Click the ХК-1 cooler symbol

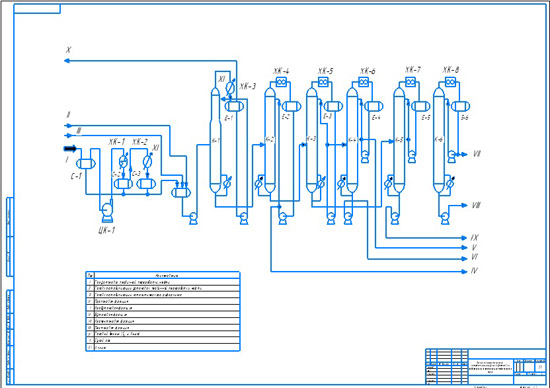(x=123, y=161)
